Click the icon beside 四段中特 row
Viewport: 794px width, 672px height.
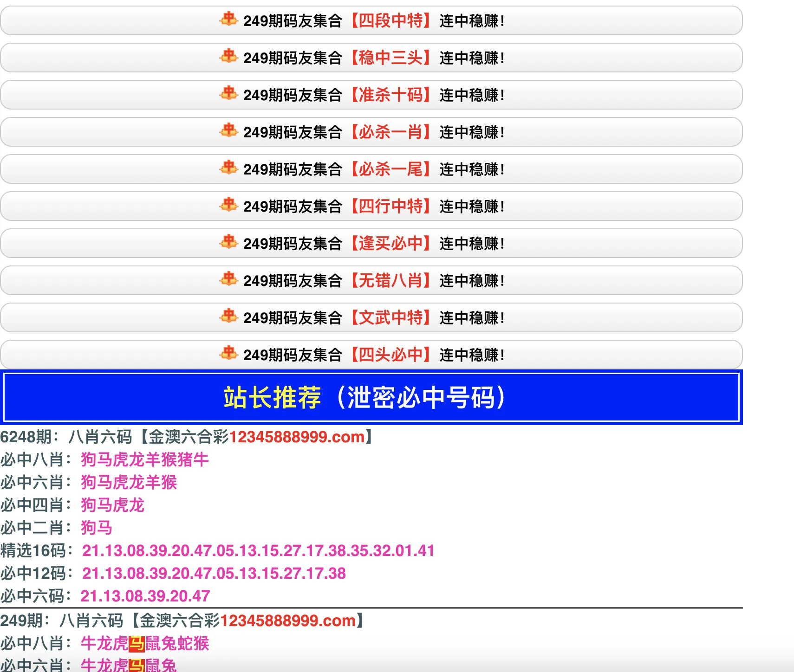pos(228,19)
